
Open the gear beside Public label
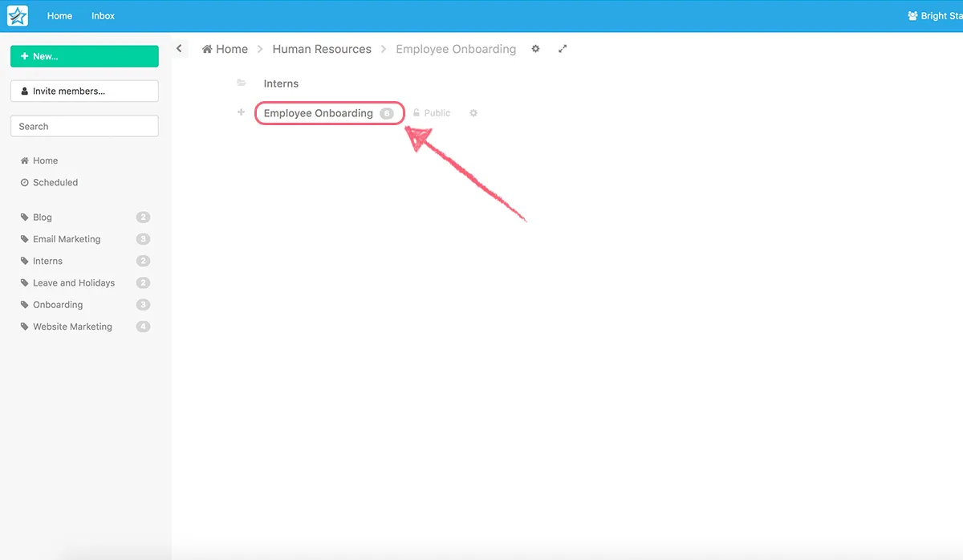pyautogui.click(x=473, y=113)
